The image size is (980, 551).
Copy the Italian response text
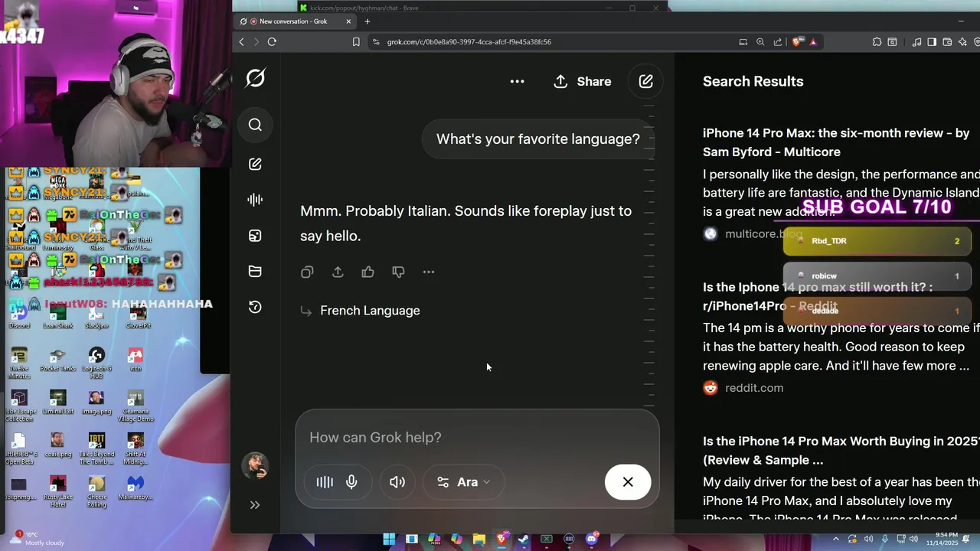click(x=307, y=272)
